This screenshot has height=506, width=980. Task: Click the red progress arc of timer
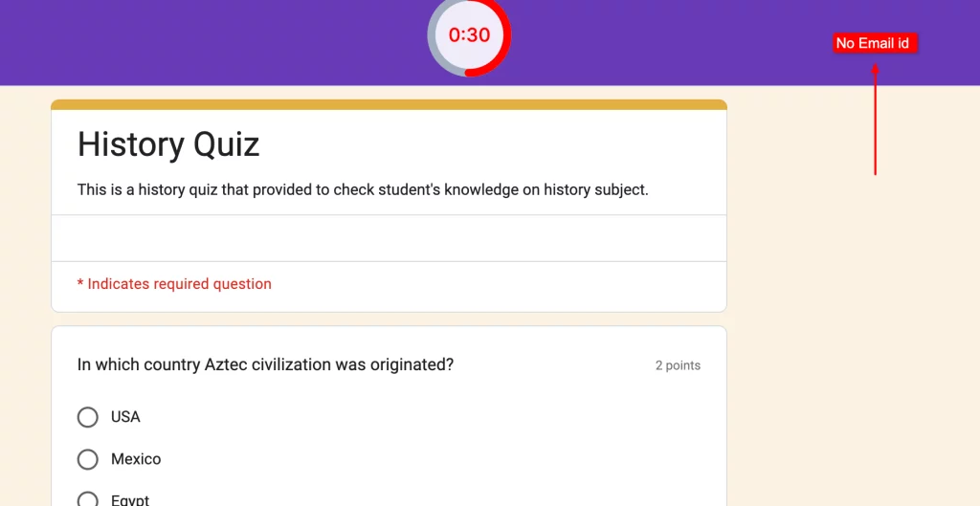tap(505, 43)
